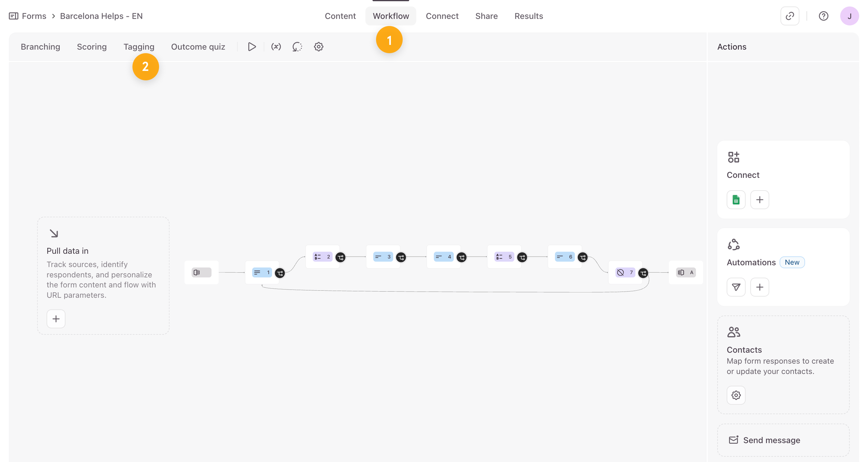The height and width of the screenshot is (462, 868).
Task: Click the dotted circular arrow icon in toolbar
Action: point(297,46)
